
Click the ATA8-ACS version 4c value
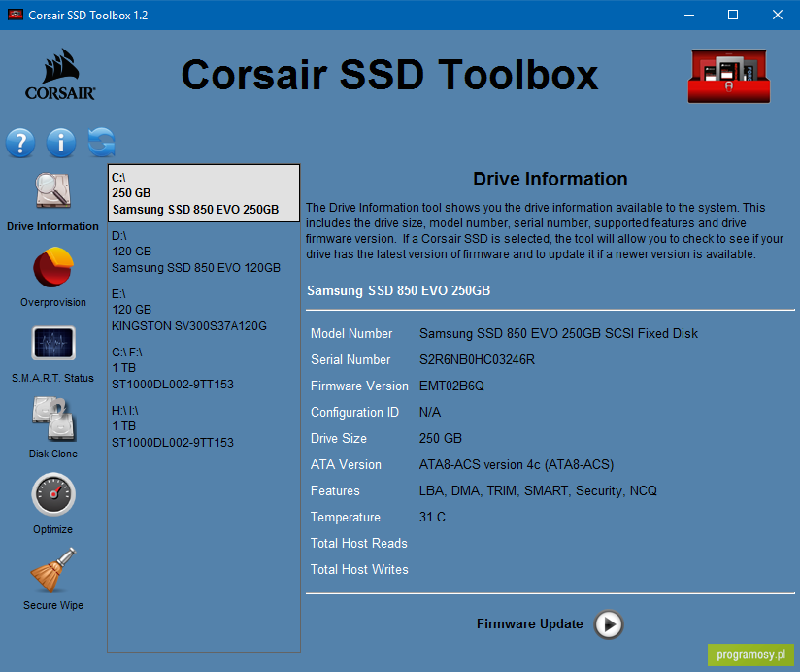point(517,464)
